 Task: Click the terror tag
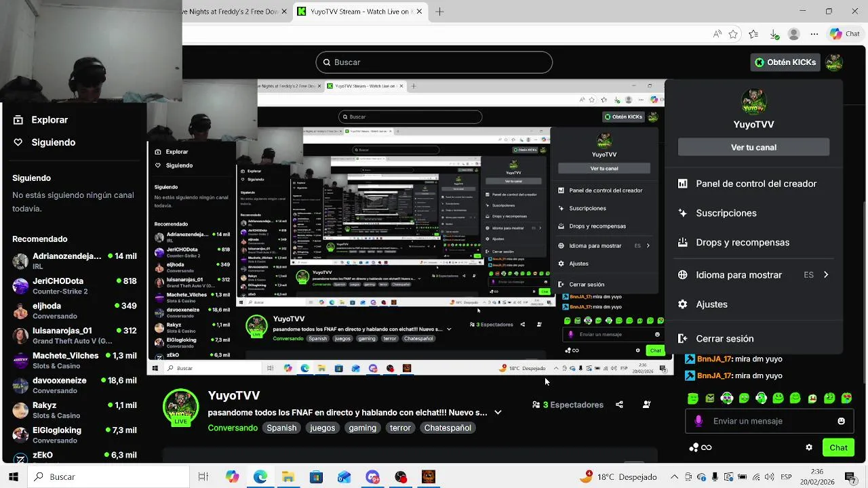tap(400, 428)
